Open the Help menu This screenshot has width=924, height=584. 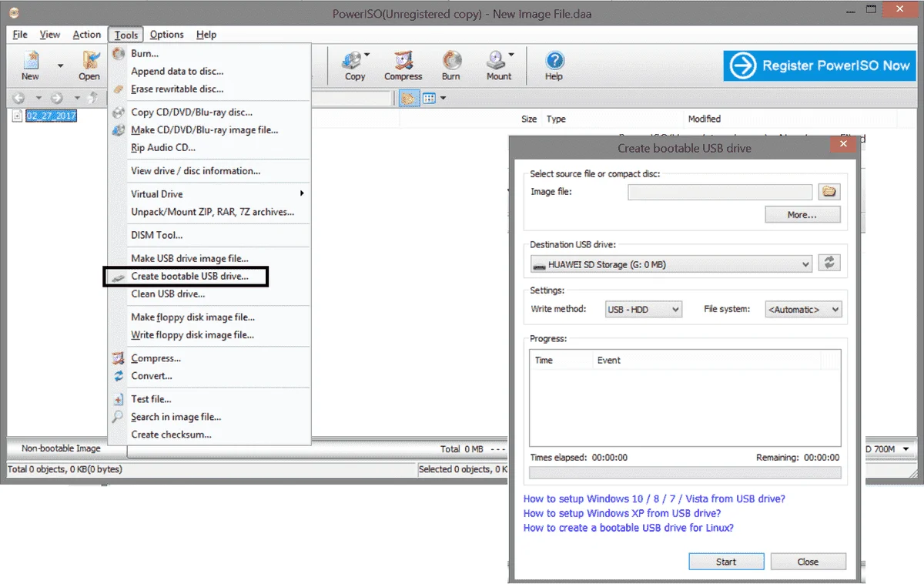[206, 35]
